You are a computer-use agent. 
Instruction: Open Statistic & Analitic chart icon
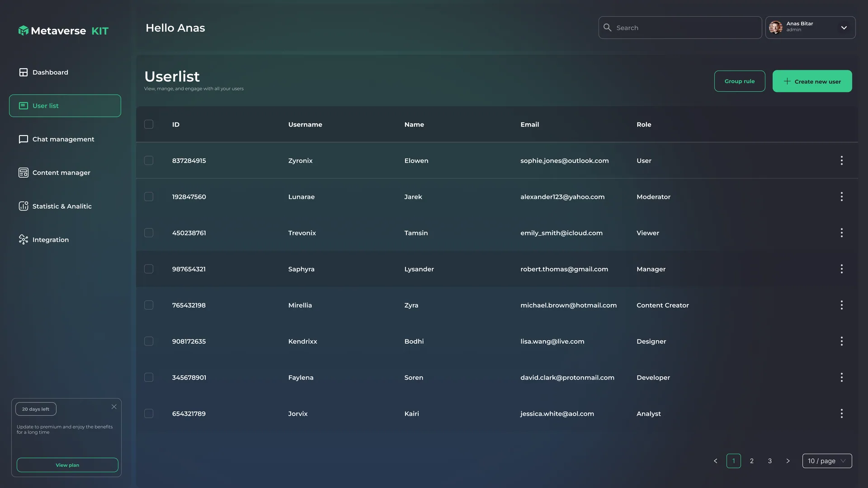pos(24,206)
